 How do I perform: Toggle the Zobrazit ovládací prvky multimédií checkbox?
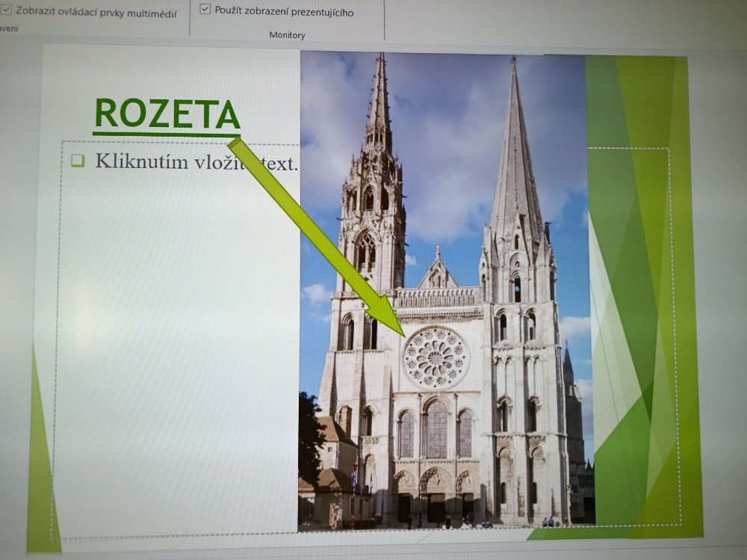[7, 11]
